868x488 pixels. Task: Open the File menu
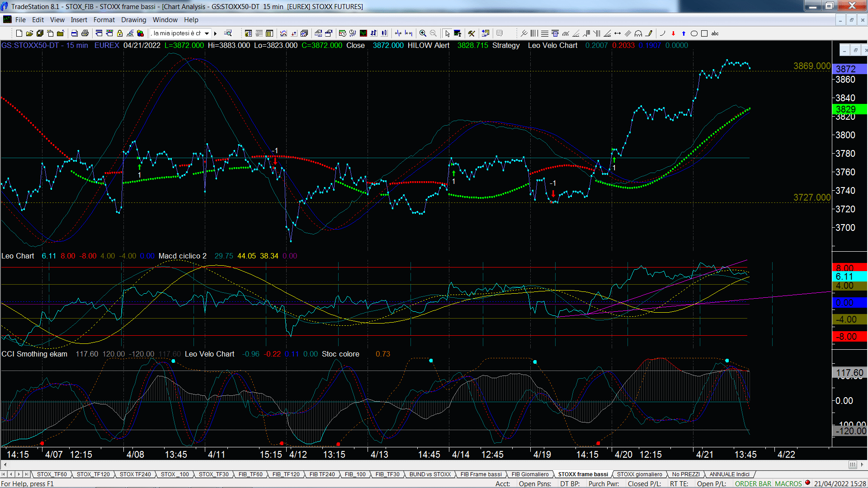click(20, 20)
